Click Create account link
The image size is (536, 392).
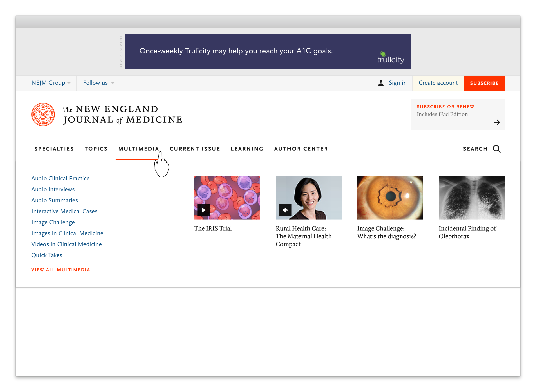pyautogui.click(x=438, y=83)
